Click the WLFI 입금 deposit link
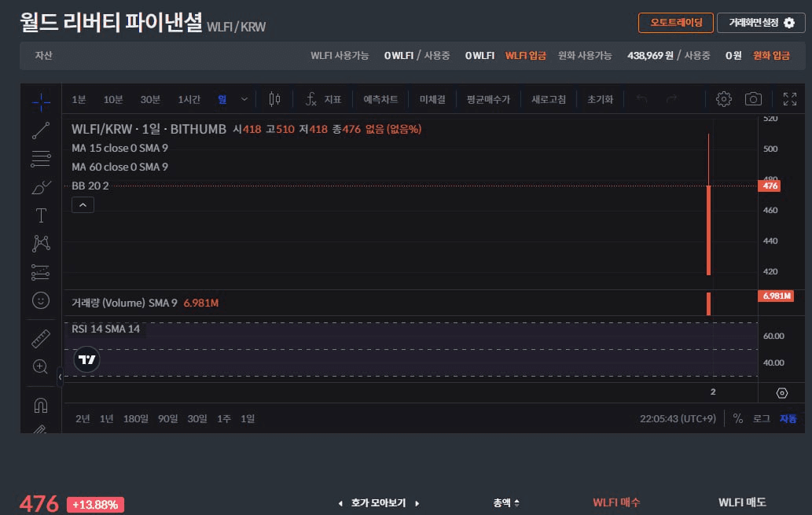This screenshot has height=515, width=812. tap(526, 56)
